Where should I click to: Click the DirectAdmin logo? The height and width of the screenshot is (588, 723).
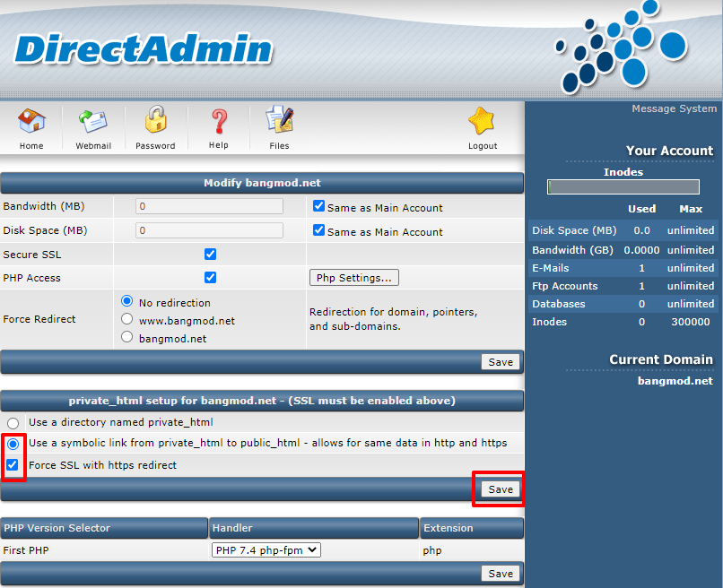click(144, 48)
